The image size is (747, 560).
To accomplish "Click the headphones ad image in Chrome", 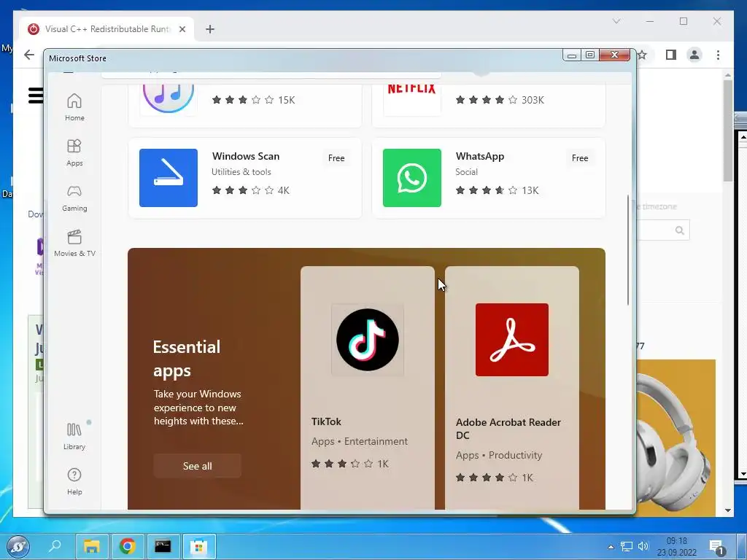I will click(x=676, y=437).
